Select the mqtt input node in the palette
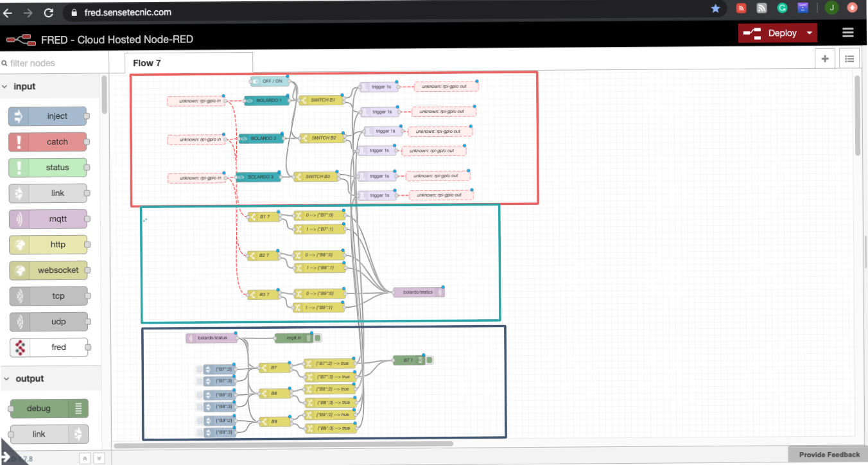 (x=48, y=219)
